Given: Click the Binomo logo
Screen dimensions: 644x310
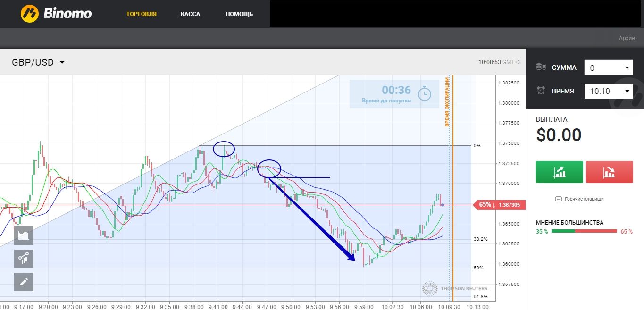Looking at the screenshot, I should click(56, 14).
